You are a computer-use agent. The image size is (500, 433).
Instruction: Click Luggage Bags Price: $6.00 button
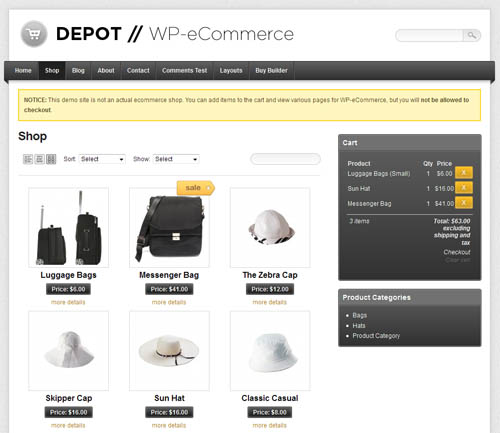pos(68,289)
